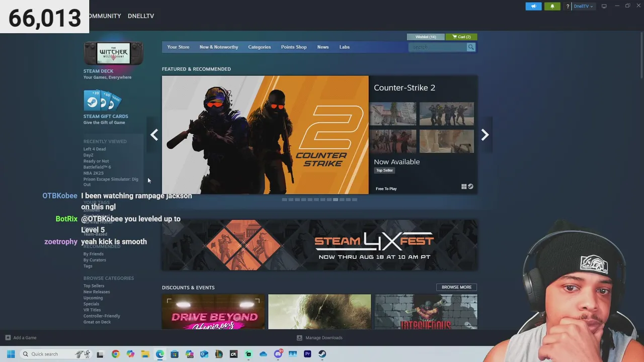Screen dimensions: 644x362
Task: Expand the DnellTV account dropdown
Action: (x=584, y=7)
